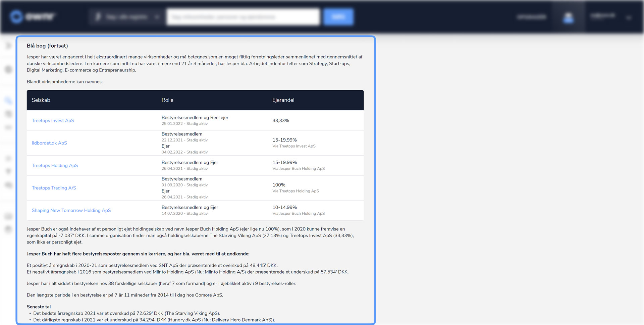644x325 pixels.
Task: Click the sentence mentioning Gomore ApS
Action: pos(125,295)
